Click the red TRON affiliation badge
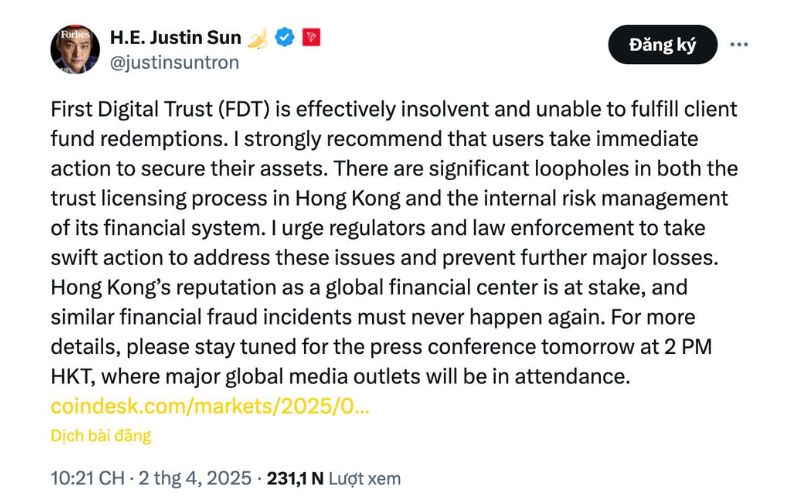Viewport: 800px width, 500px height. 311,38
